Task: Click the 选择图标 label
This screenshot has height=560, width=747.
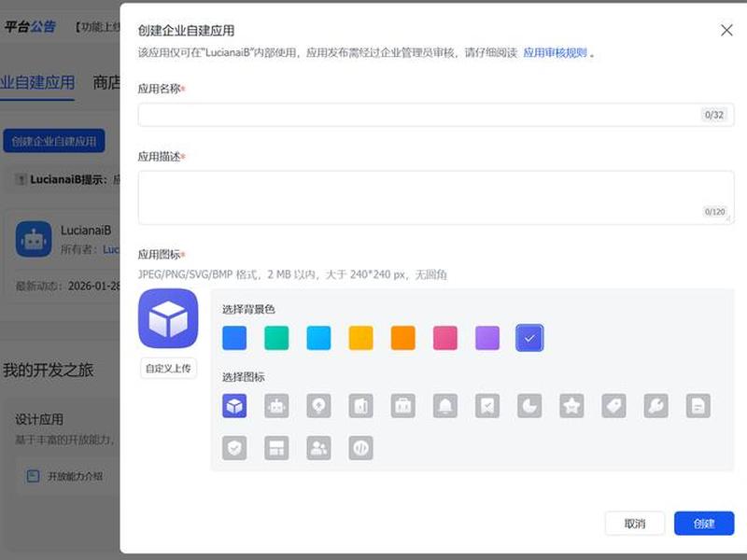Action: tap(243, 377)
